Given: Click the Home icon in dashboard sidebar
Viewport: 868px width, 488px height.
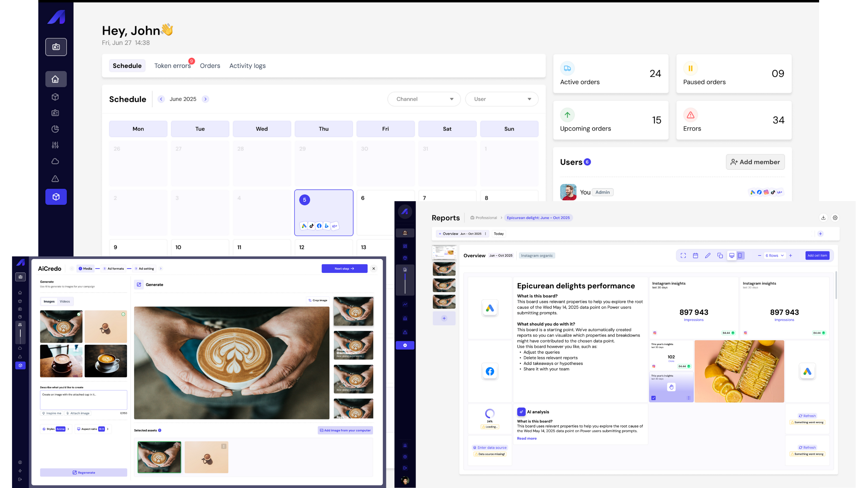Looking at the screenshot, I should pyautogui.click(x=56, y=79).
